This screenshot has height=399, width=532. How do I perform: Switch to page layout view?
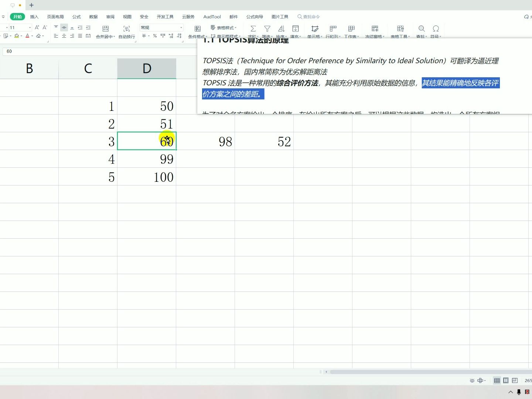tap(506, 381)
